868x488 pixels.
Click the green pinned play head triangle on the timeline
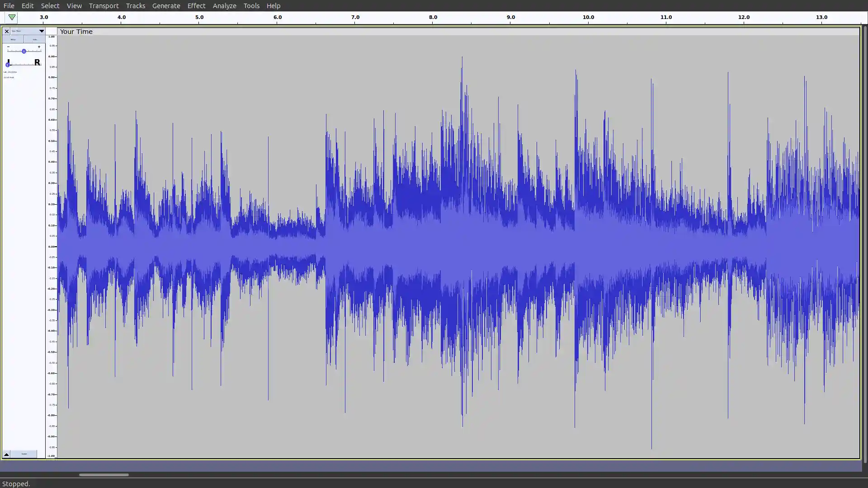point(12,18)
